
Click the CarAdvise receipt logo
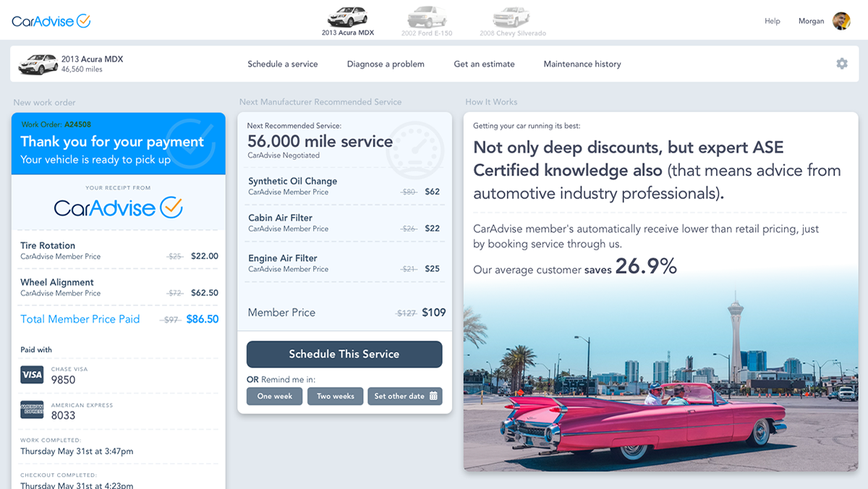119,208
